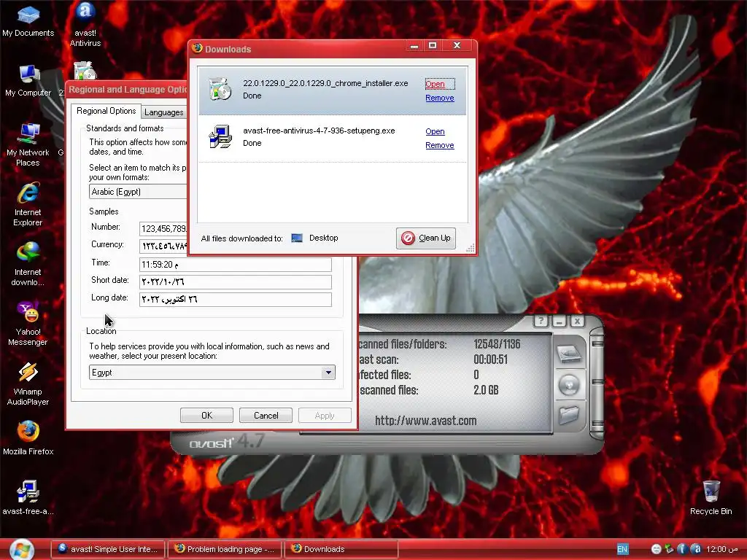Open the Windows Start button
747x560 pixels.
[21, 550]
